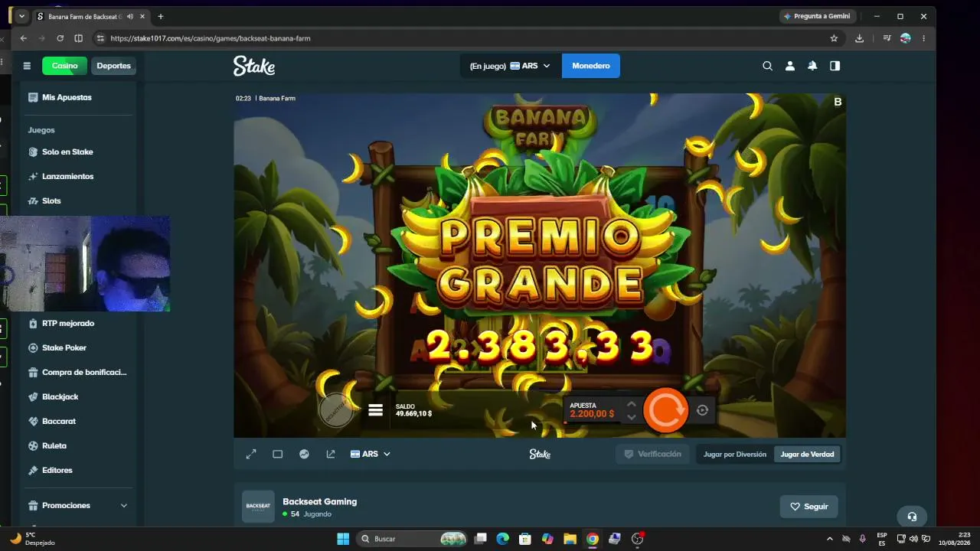Follow Backseat Gaming with Seguir
The image size is (980, 551).
(809, 507)
